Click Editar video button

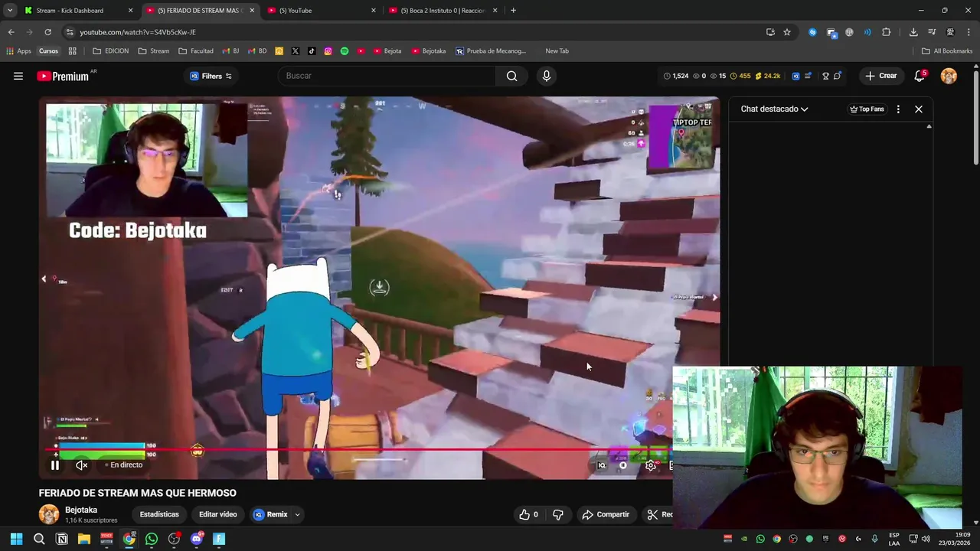pos(218,514)
